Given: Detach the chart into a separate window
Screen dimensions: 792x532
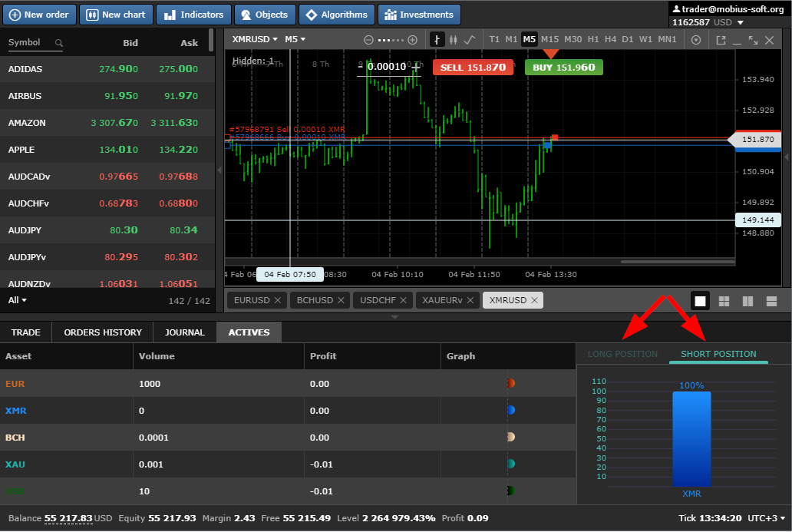Looking at the screenshot, I should coord(721,40).
